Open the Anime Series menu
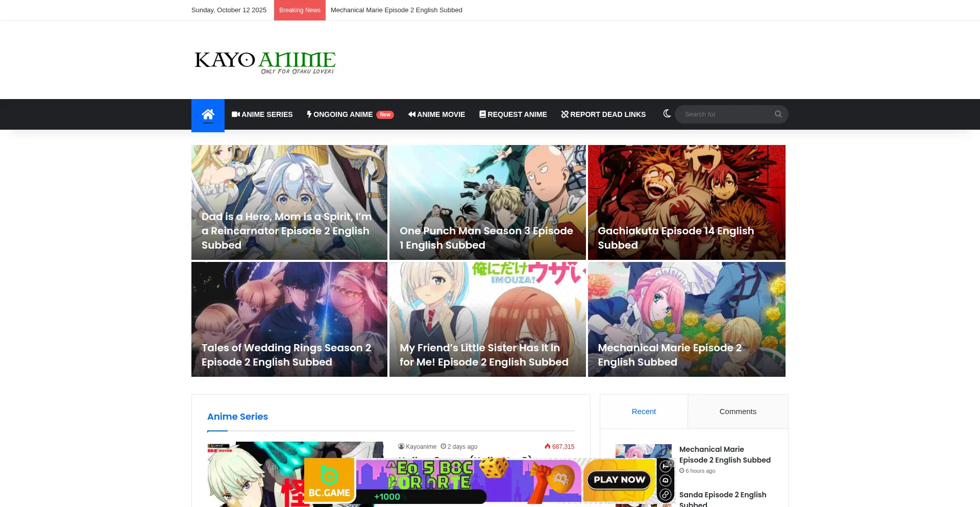Viewport: 980px width, 507px height. 262,114
